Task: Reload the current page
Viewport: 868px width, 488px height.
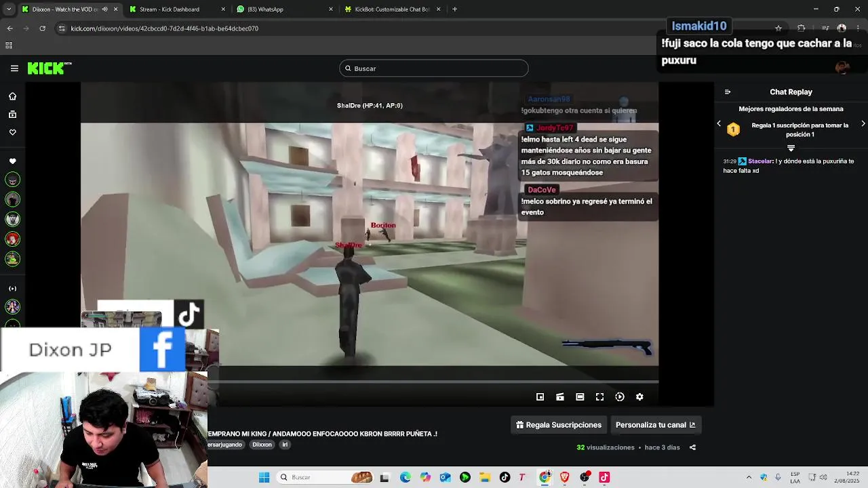Action: coord(42,28)
